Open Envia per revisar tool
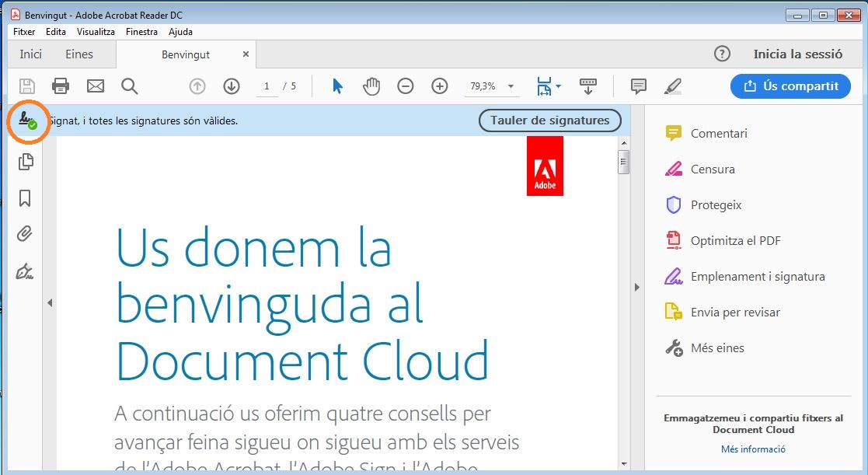This screenshot has width=868, height=475. tap(723, 313)
